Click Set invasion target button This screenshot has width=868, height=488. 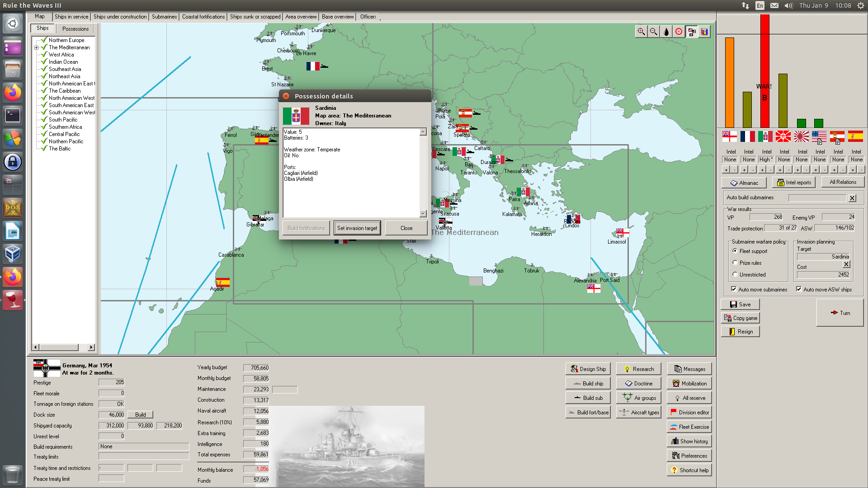(x=357, y=228)
